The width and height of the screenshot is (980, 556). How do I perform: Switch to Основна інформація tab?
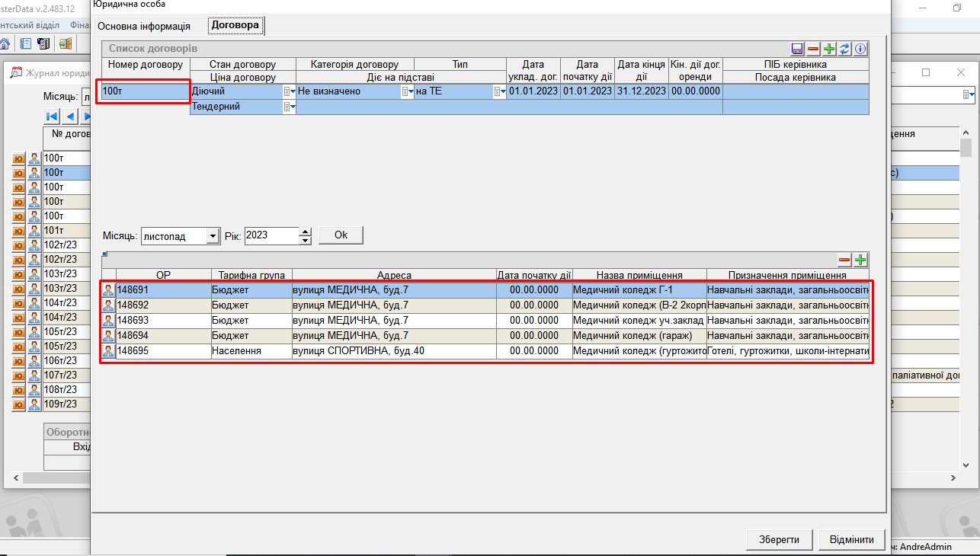[x=144, y=26]
